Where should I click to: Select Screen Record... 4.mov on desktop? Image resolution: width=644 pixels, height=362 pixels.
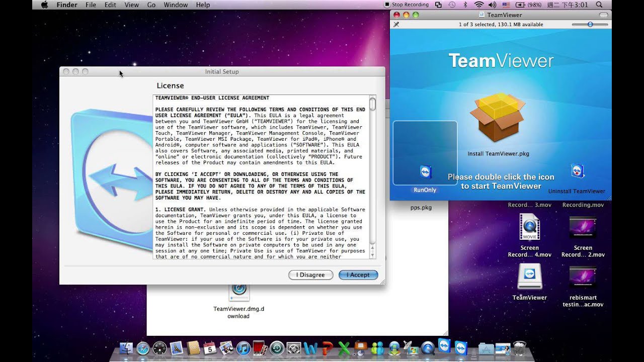pos(529,227)
